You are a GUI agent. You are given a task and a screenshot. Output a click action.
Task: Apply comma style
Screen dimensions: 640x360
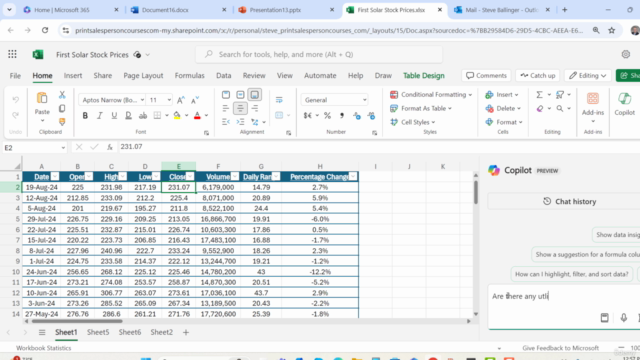(x=342, y=116)
